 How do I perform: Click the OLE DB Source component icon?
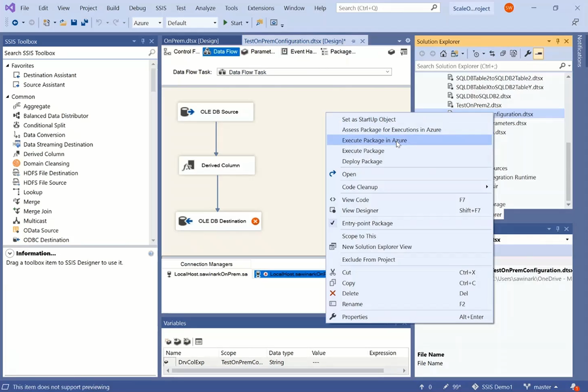click(x=188, y=112)
